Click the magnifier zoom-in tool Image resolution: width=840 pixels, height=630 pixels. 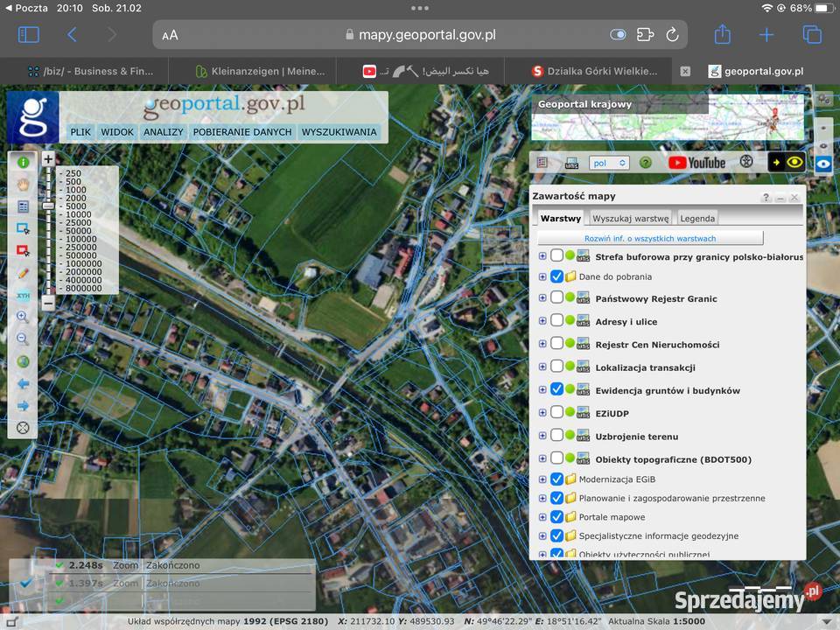click(x=24, y=317)
